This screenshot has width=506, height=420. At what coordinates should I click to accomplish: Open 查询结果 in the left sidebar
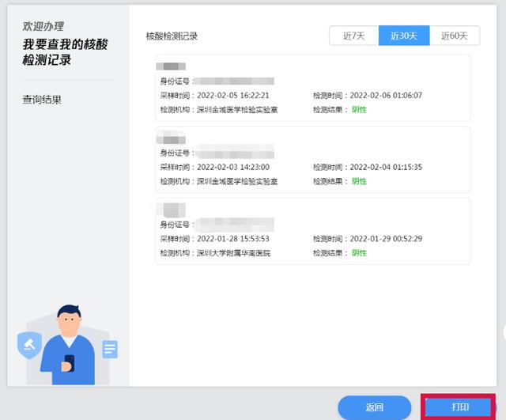click(x=42, y=100)
